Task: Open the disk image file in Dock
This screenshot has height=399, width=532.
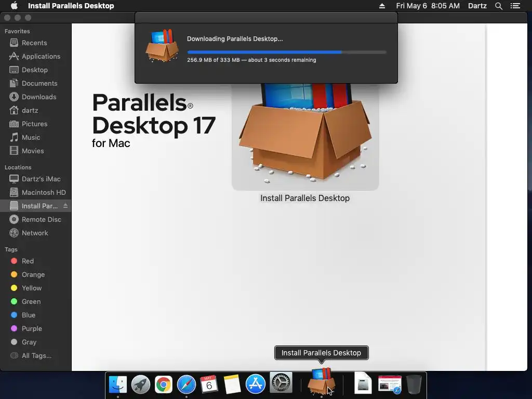Action: [x=363, y=383]
